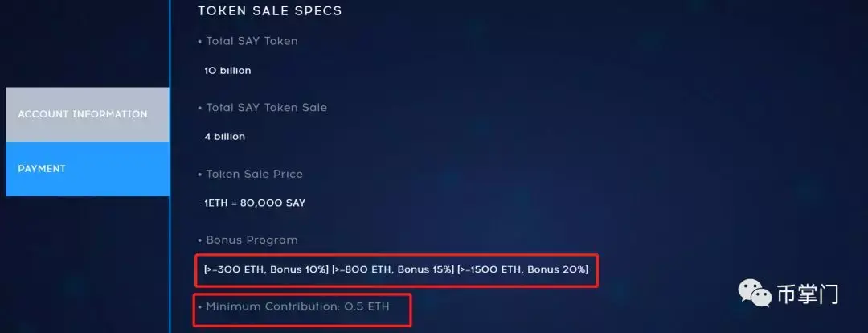This screenshot has width=868, height=333.
Task: Click the 4 billion value
Action: click(224, 137)
